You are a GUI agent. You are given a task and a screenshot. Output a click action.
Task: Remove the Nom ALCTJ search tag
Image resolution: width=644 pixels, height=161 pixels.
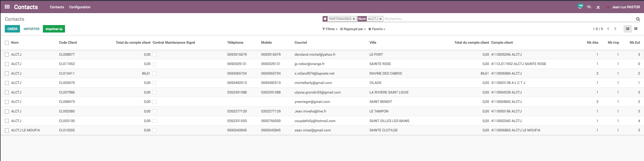click(380, 19)
